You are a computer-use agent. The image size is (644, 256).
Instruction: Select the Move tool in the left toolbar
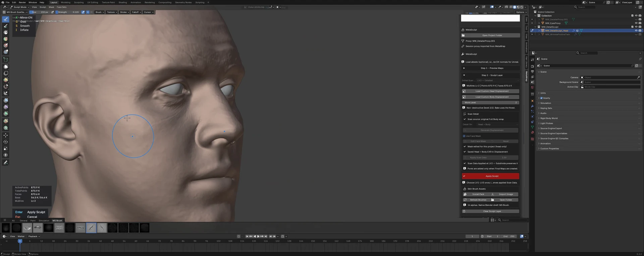6,135
